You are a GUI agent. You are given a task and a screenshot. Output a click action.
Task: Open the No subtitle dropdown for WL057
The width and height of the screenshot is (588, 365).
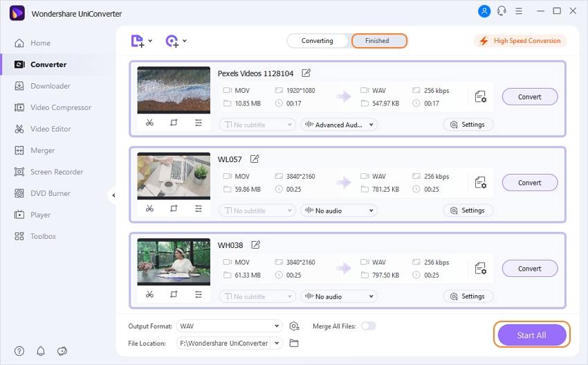point(257,211)
